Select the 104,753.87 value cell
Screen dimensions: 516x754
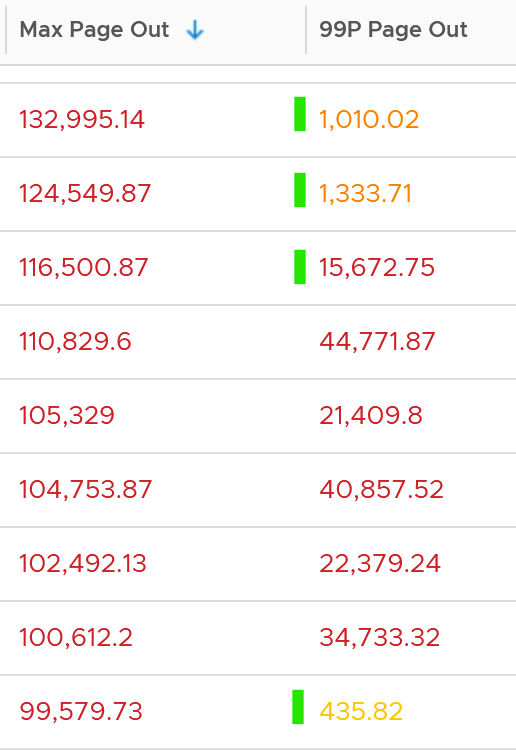tap(86, 490)
